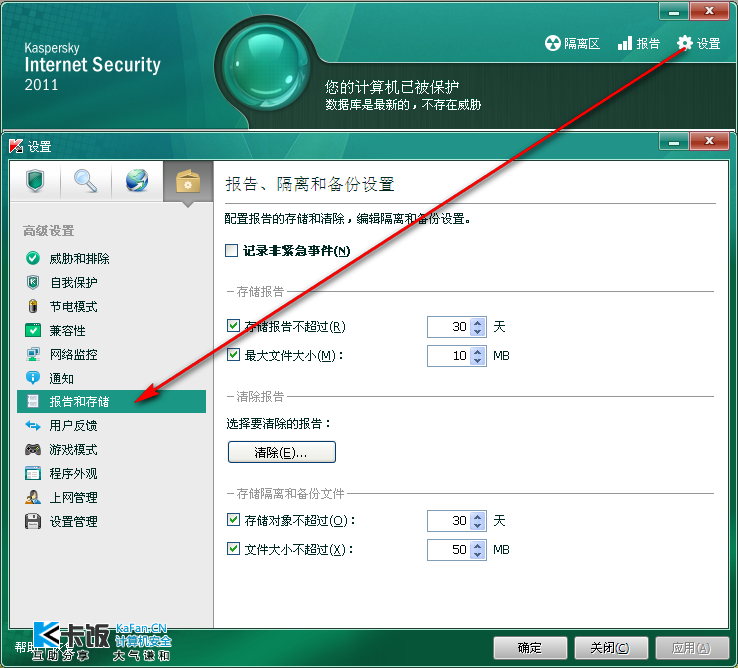
Task: Select 报告和存储 entry
Action: coord(112,402)
